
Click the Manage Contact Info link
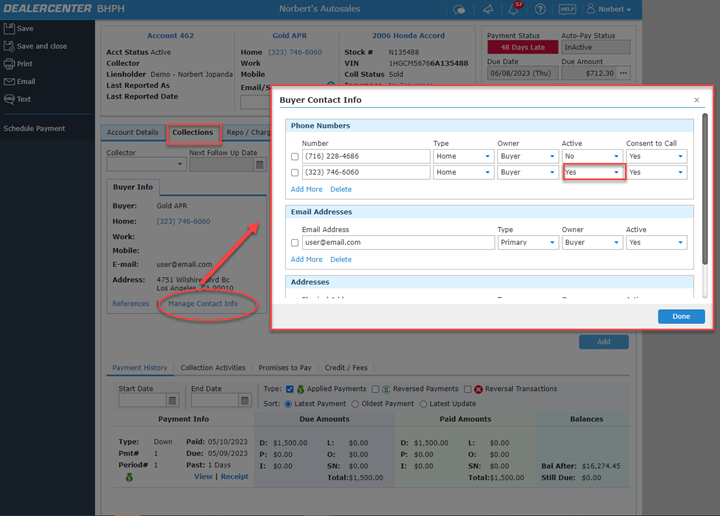click(x=203, y=303)
